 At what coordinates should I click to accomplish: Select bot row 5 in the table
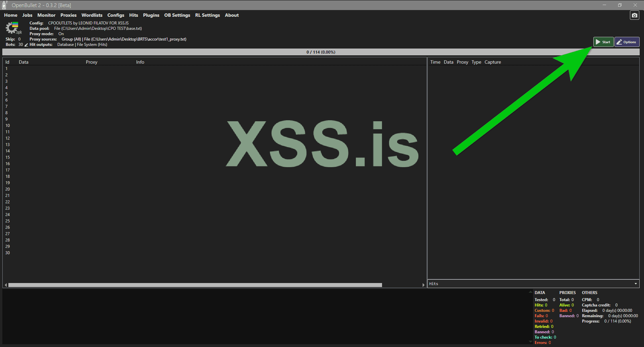215,94
